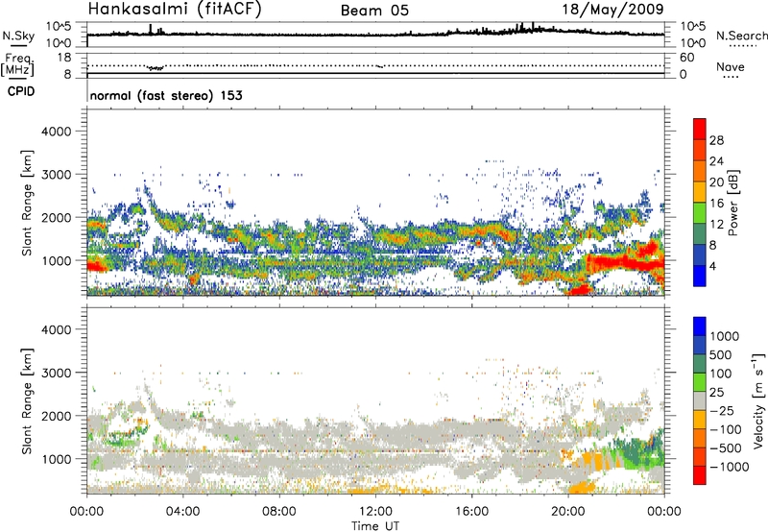Click the yellow 16-20 dB Power colorbar segment
Image resolution: width=768 pixels, height=532 pixels.
coord(700,192)
